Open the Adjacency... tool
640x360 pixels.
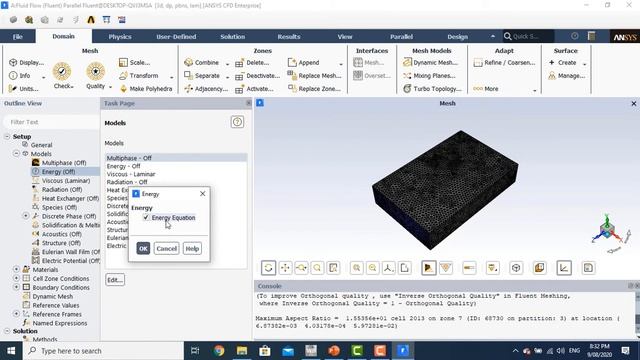pyautogui.click(x=206, y=89)
